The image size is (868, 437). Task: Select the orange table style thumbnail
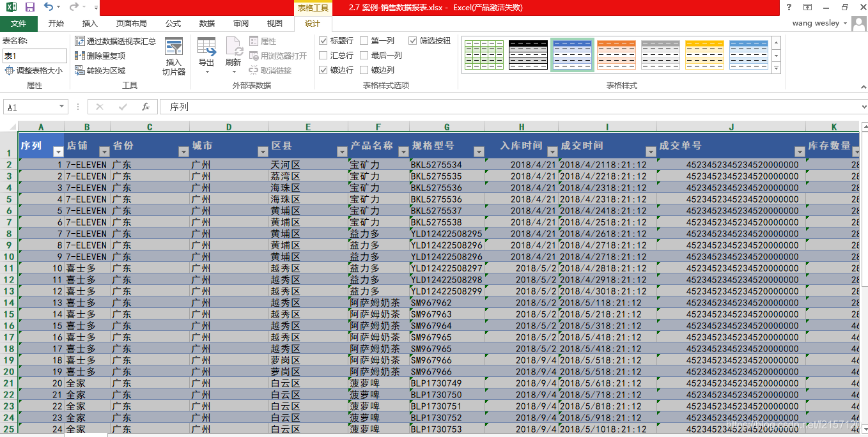616,55
